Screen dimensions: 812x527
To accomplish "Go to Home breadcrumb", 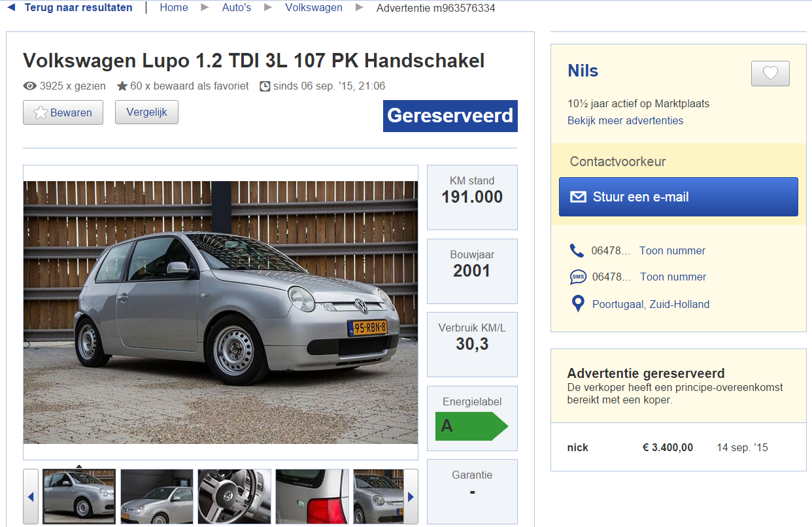I will click(174, 8).
